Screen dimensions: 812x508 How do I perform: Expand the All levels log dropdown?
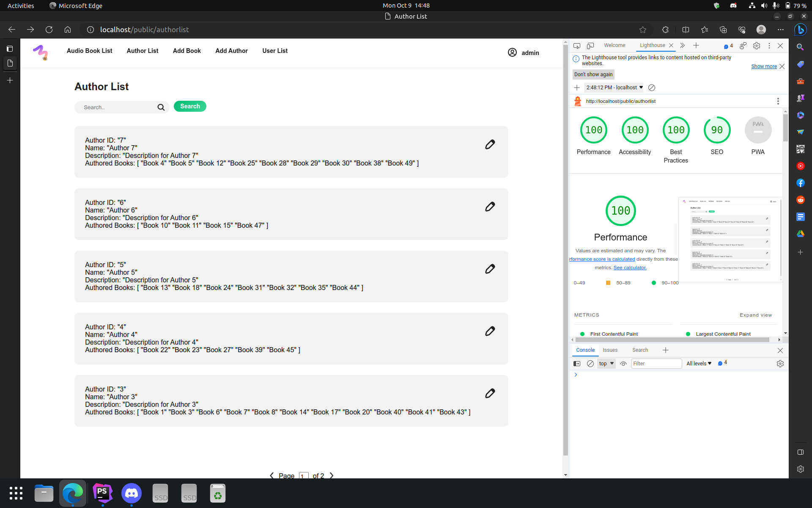699,364
